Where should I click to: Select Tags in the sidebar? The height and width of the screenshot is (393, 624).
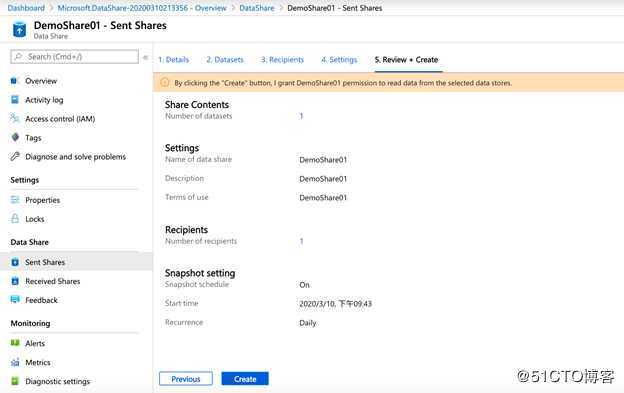point(33,138)
